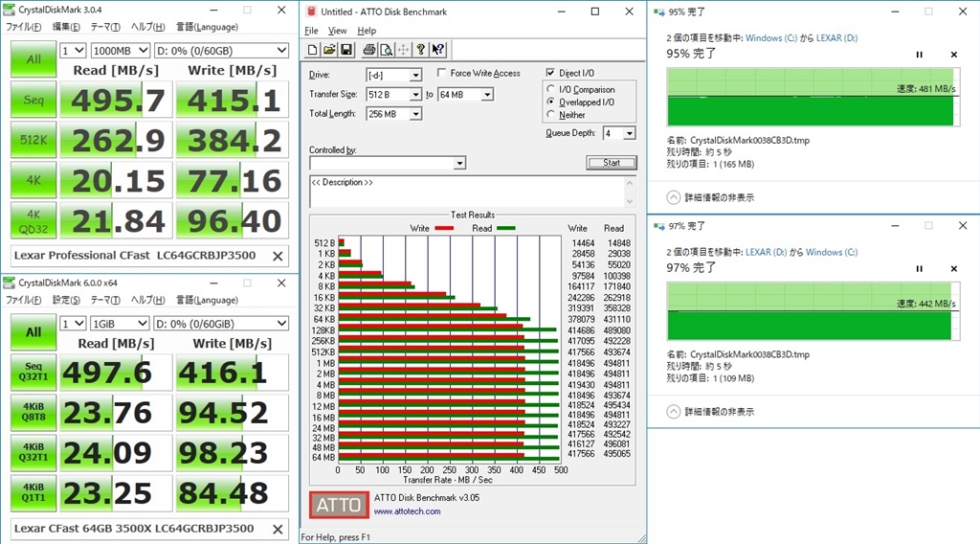Viewport: 980px width, 544px height.
Task: Click the Seq Q32T1 test button
Action: coord(33,372)
